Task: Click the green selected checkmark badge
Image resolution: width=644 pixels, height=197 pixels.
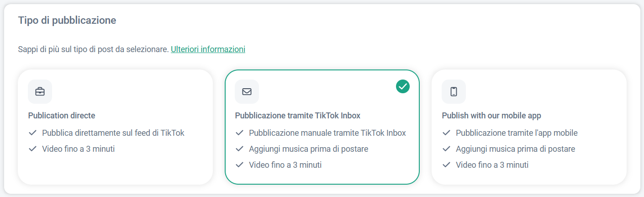Action: tap(403, 86)
